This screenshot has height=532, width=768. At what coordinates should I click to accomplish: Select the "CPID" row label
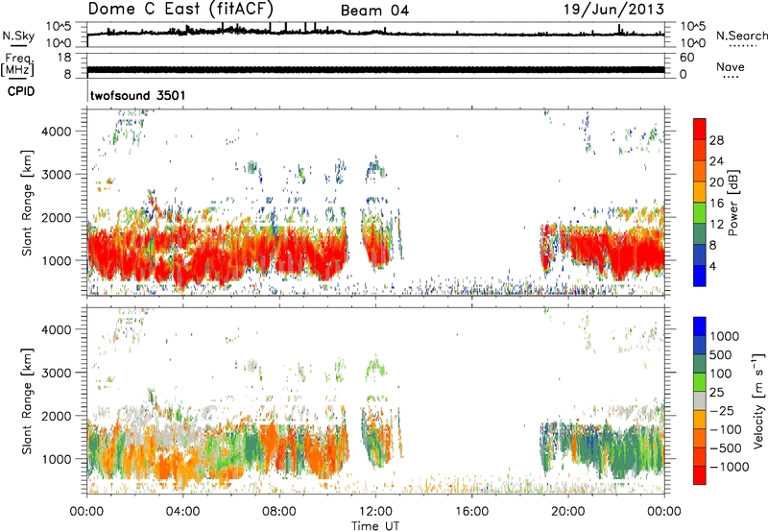pyautogui.click(x=21, y=91)
